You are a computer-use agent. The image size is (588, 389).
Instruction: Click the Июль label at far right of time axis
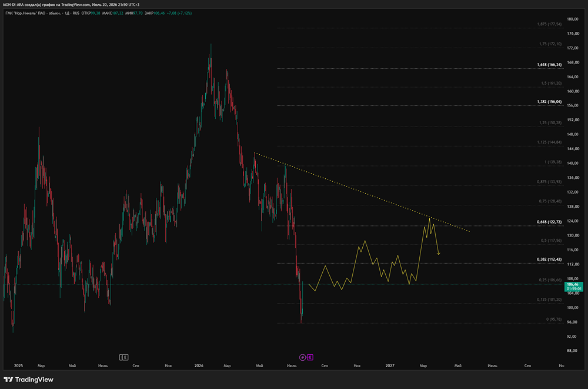pos(492,365)
